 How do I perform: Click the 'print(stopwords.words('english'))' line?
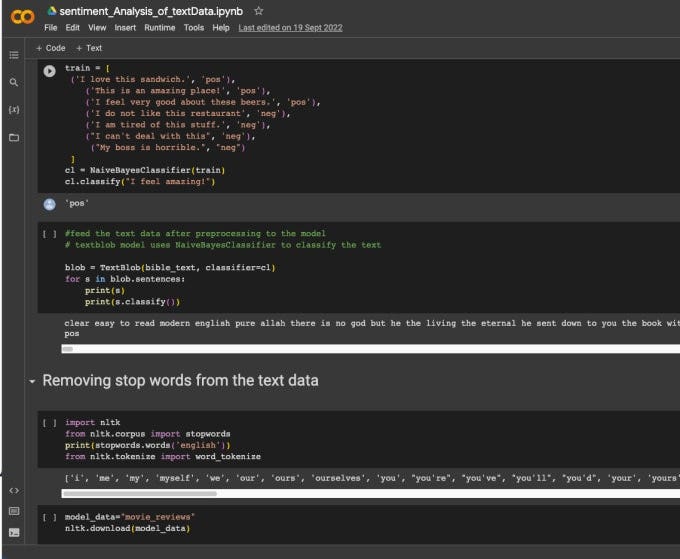click(148, 445)
